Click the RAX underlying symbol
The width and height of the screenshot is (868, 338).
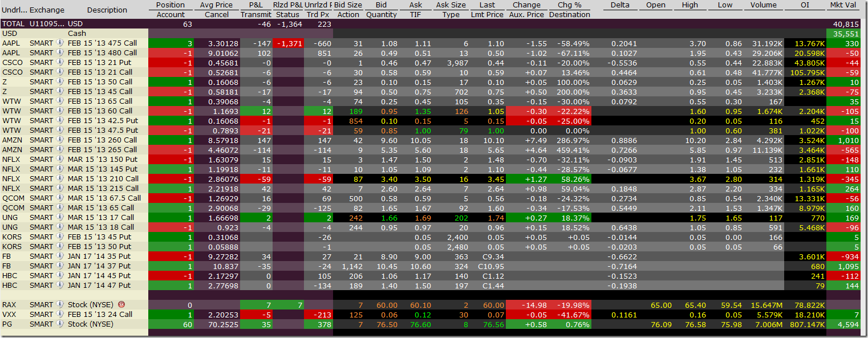click(x=9, y=305)
